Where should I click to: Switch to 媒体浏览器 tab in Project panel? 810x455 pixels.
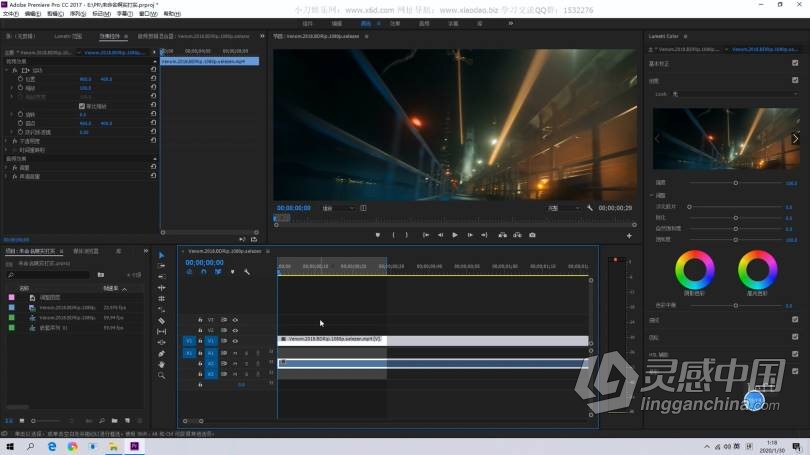(86, 251)
